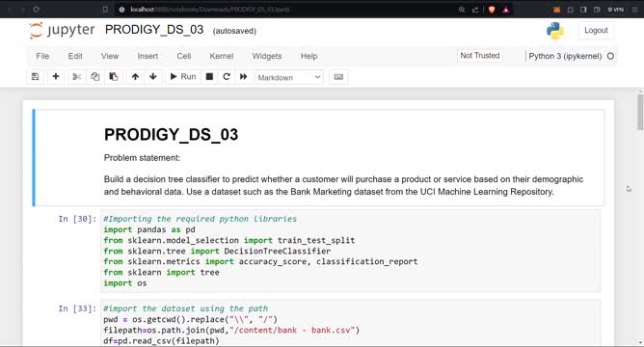Screen dimensions: 644x347
Task: Insert a cell below with plus icon
Action: (56, 77)
